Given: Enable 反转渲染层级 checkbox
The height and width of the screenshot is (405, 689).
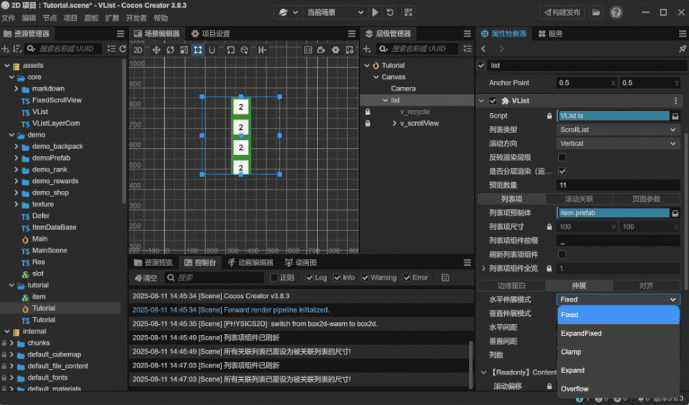Looking at the screenshot, I should tap(562, 157).
